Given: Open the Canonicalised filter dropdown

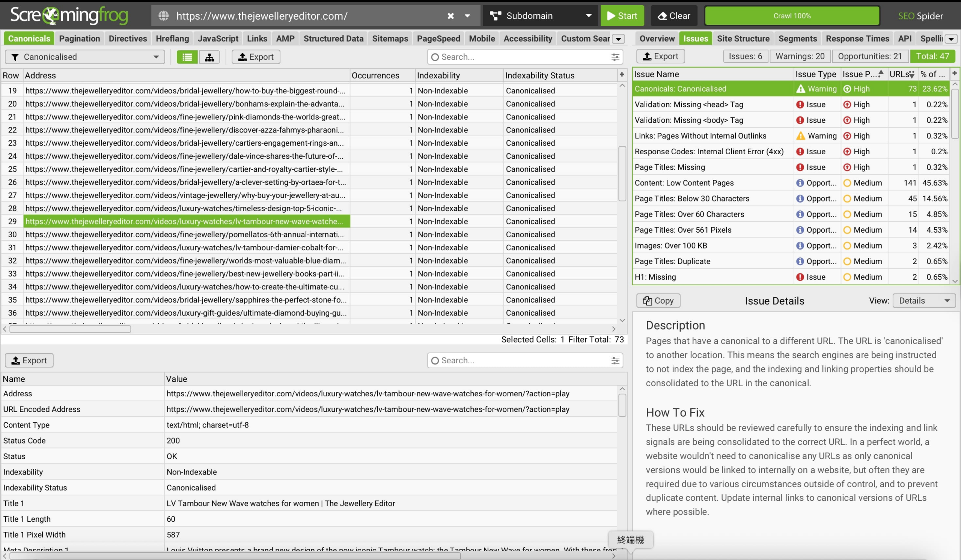Looking at the screenshot, I should pos(85,57).
